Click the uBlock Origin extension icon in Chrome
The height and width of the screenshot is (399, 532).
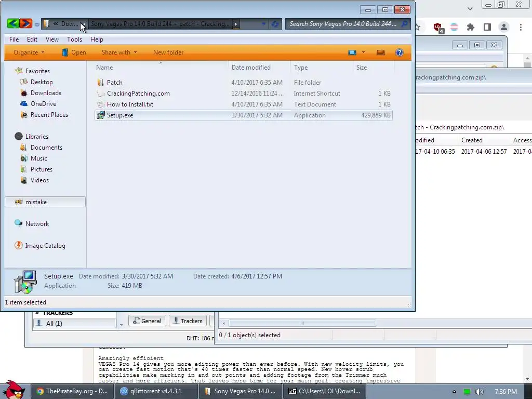[x=438, y=27]
